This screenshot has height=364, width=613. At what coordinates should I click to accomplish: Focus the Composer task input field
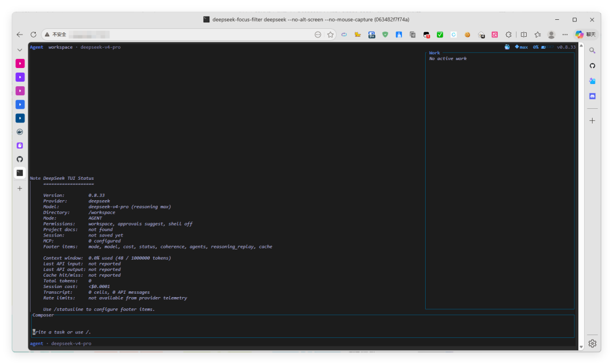[x=303, y=332]
